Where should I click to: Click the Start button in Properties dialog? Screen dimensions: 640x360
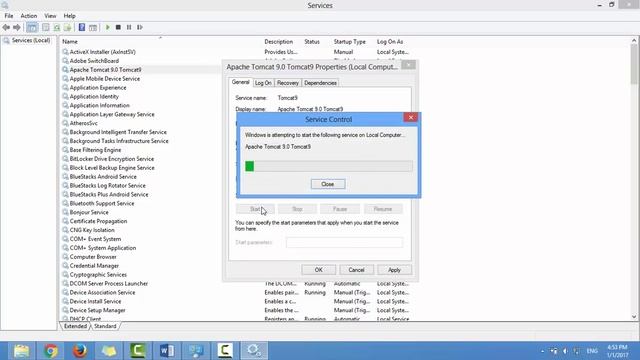point(255,209)
